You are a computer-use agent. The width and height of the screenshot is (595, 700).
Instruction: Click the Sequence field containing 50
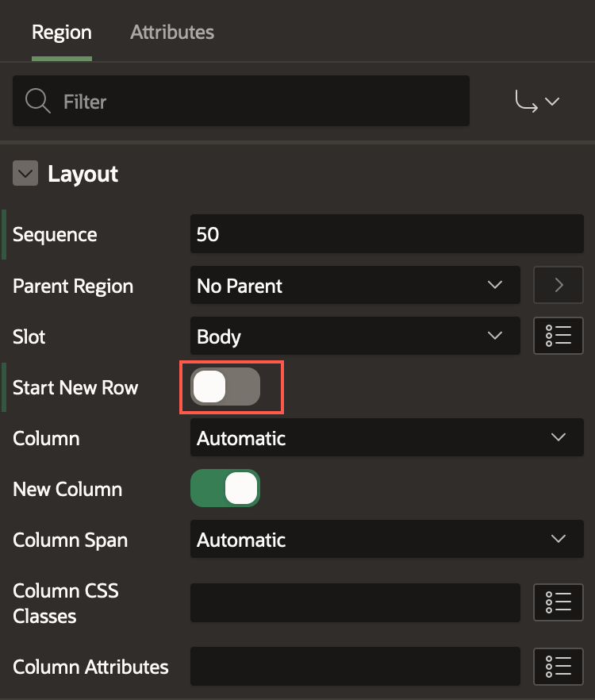[x=386, y=235]
